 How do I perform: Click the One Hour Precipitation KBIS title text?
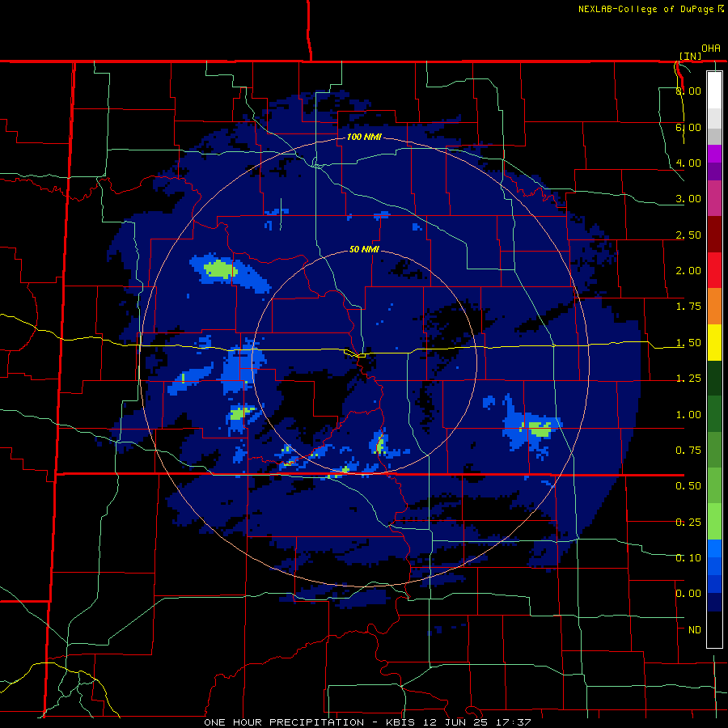tap(367, 722)
